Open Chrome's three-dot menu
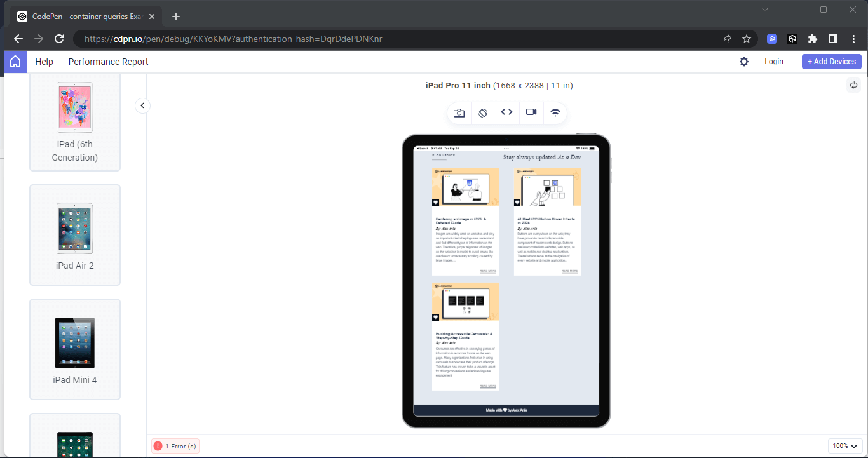The width and height of the screenshot is (868, 458). point(853,39)
